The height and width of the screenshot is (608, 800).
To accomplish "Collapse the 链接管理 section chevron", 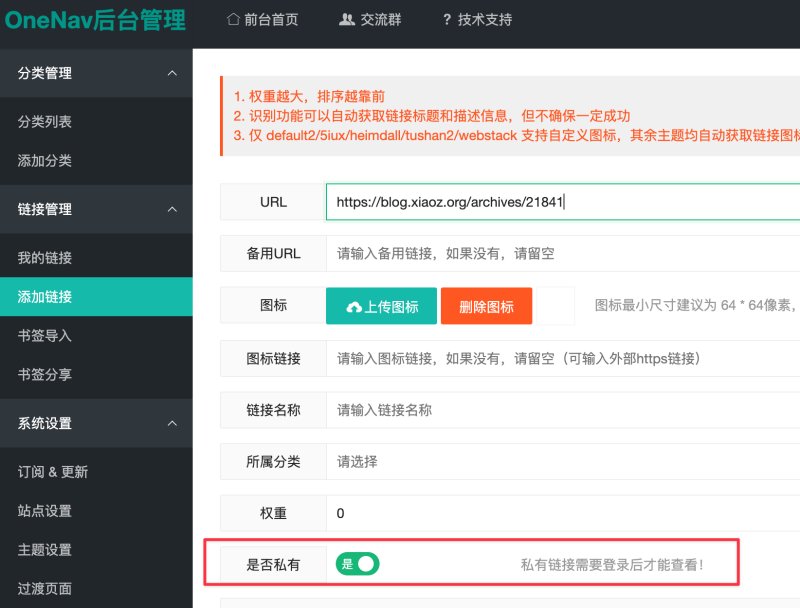I will tap(172, 209).
